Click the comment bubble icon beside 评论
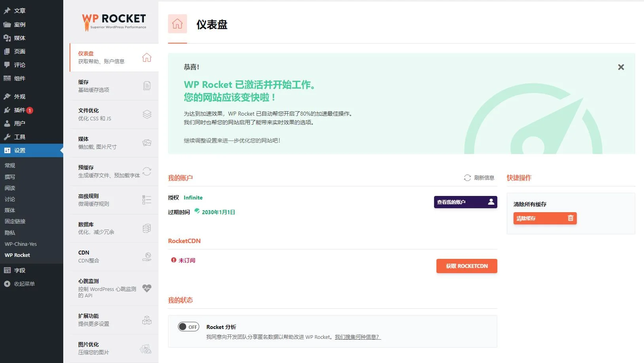The image size is (644, 363). tap(7, 65)
